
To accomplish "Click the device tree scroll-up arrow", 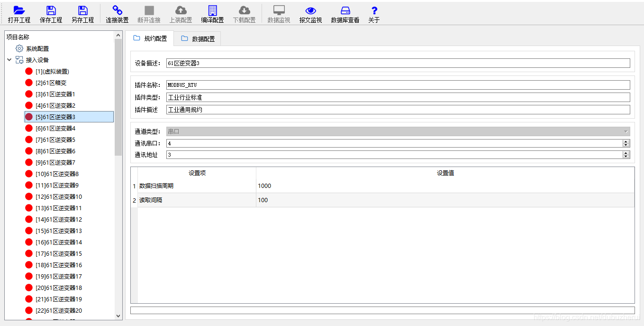I will [x=118, y=35].
